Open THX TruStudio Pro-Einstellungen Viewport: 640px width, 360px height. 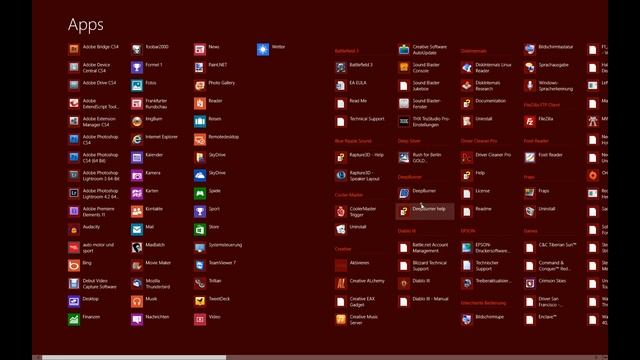point(424,121)
